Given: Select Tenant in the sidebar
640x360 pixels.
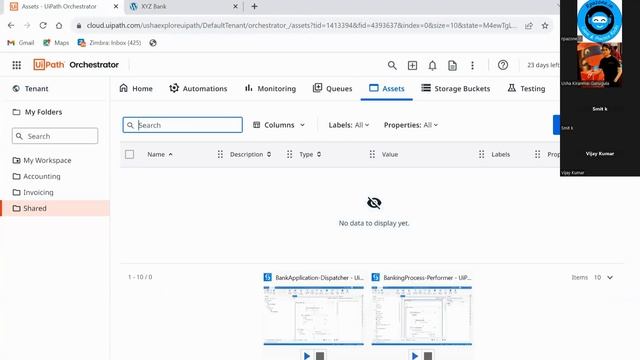Looking at the screenshot, I should [x=31, y=89].
